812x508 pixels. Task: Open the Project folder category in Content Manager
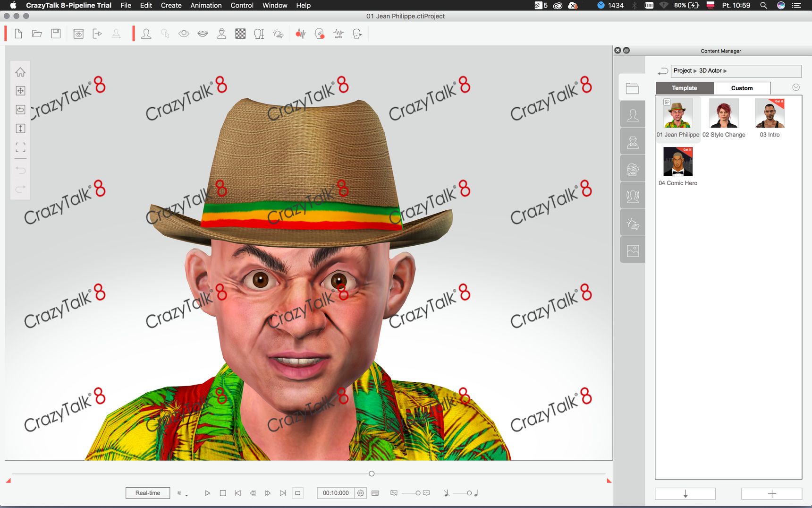[632, 88]
